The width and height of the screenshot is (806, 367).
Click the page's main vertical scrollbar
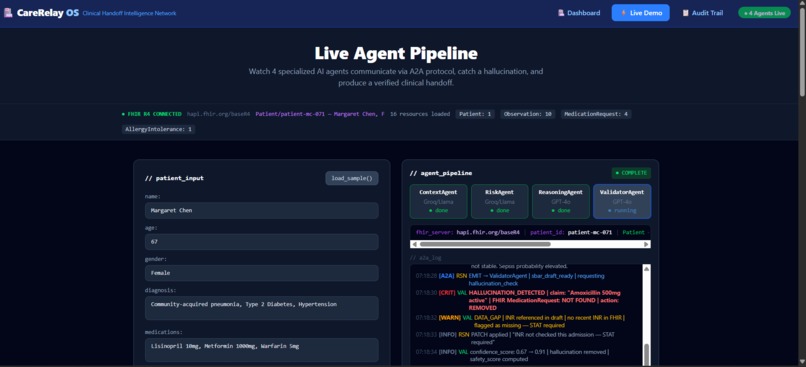(x=802, y=51)
